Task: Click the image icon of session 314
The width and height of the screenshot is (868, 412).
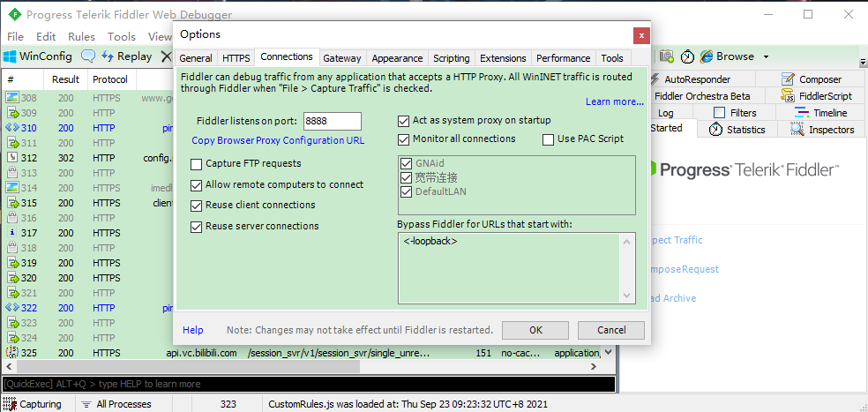Action: [12, 188]
